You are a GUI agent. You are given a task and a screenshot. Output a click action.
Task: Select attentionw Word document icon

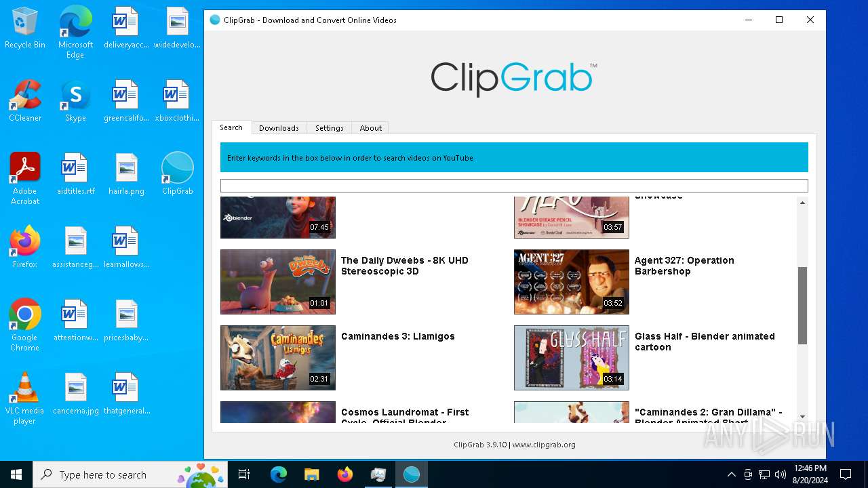pos(75,321)
